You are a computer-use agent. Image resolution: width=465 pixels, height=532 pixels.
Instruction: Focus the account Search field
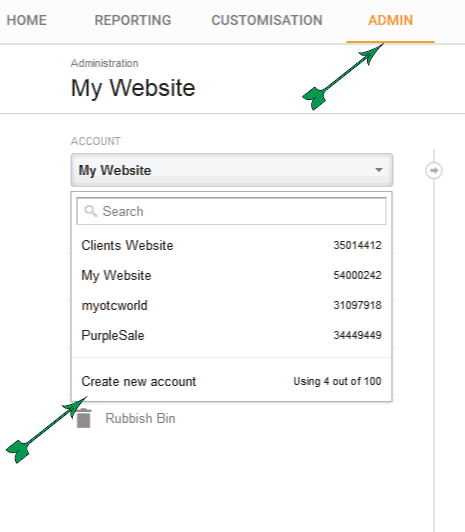coord(231,211)
